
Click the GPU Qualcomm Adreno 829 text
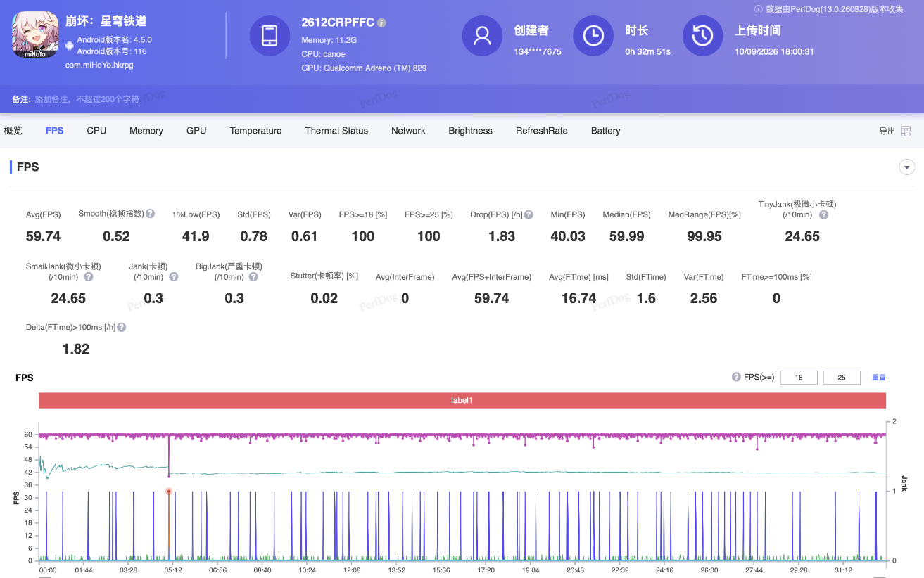364,68
